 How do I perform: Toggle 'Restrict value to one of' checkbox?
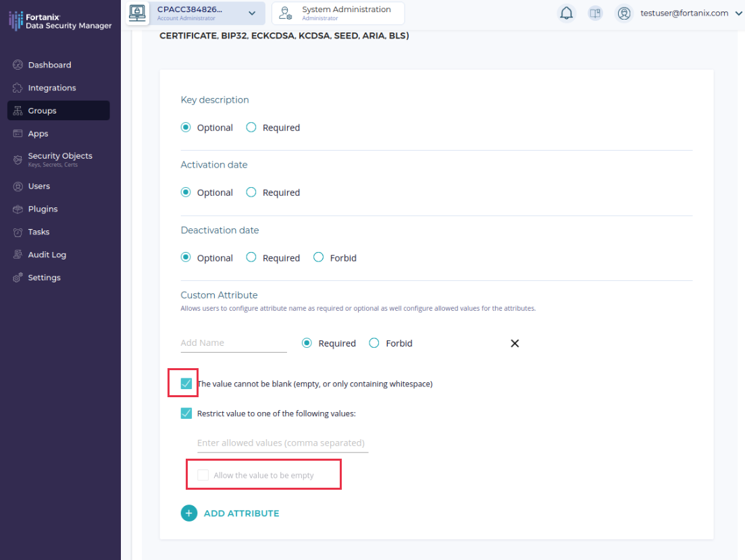point(186,413)
